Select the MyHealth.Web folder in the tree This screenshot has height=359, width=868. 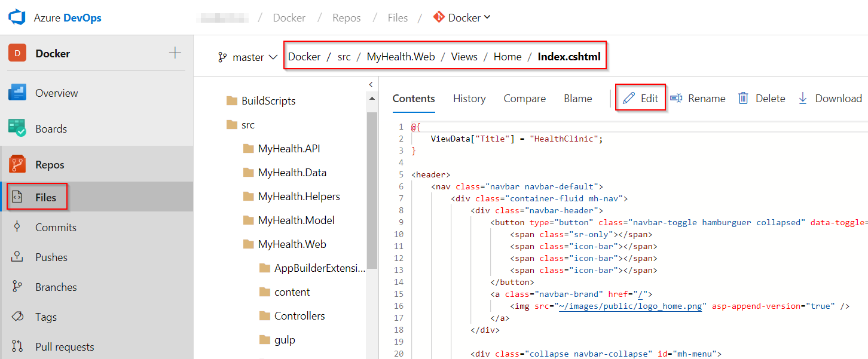pyautogui.click(x=292, y=244)
